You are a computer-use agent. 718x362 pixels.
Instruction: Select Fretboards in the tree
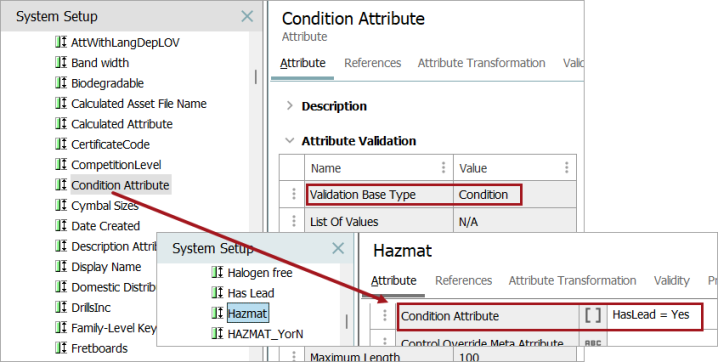point(99,349)
